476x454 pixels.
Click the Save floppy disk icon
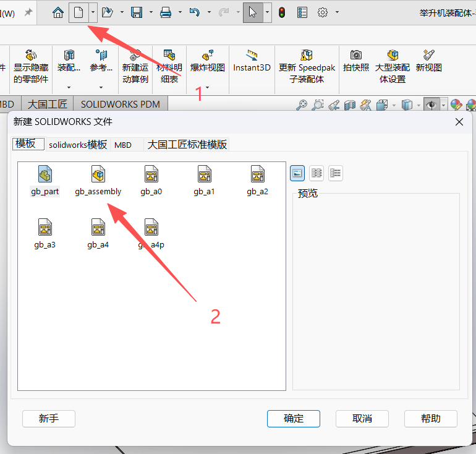tap(137, 12)
